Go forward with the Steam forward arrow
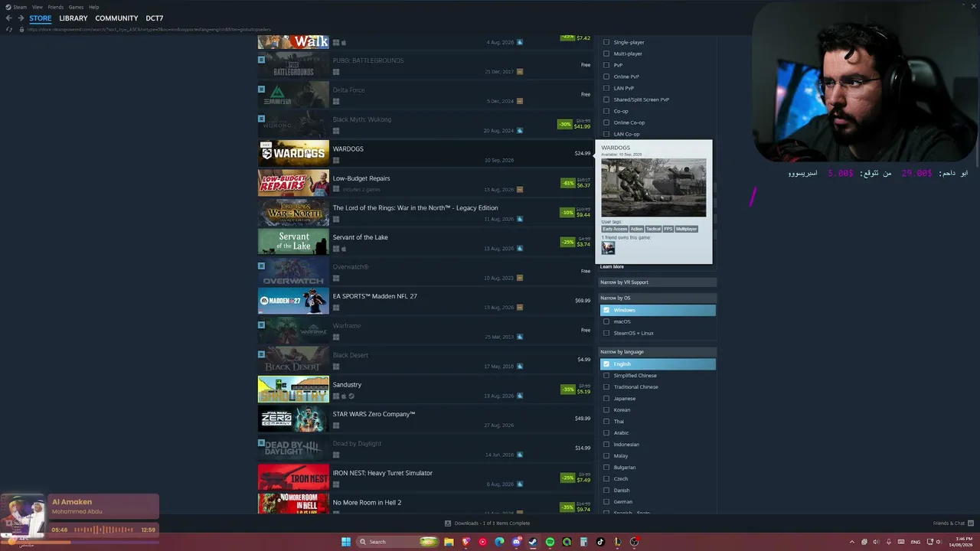The height and width of the screenshot is (551, 980). click(21, 18)
